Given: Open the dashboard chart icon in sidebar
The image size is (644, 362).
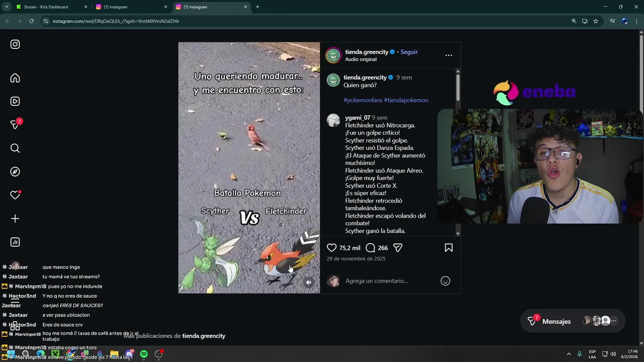Looking at the screenshot, I should click(x=15, y=242).
